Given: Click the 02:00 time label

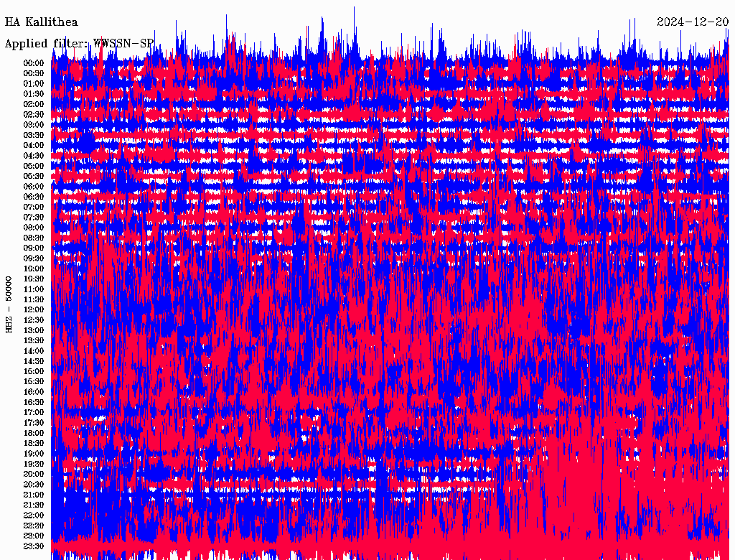Looking at the screenshot, I should 34,104.
